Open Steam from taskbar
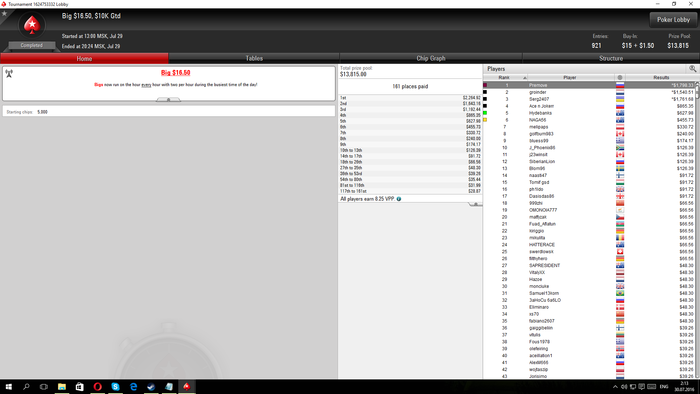700x394 pixels. click(151, 386)
